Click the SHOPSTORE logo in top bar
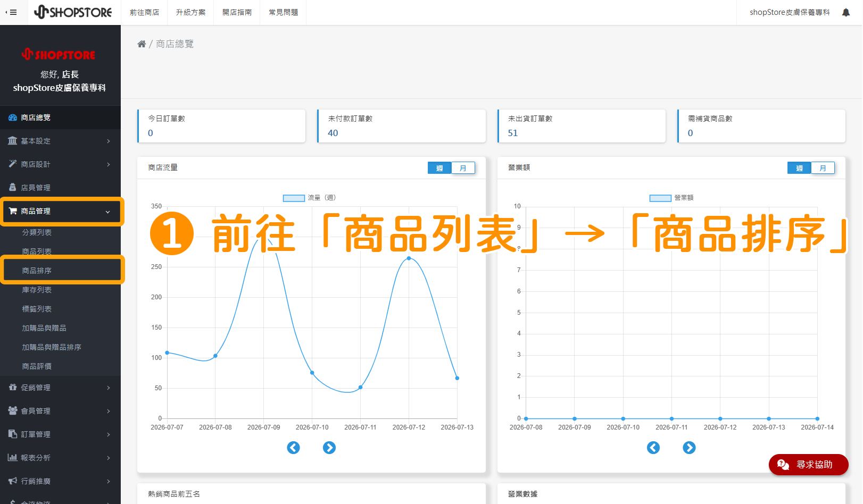The image size is (863, 504). tap(73, 12)
